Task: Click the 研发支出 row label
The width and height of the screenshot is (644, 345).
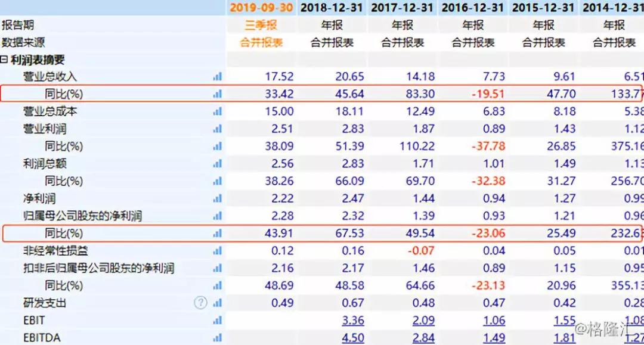Action: click(45, 303)
